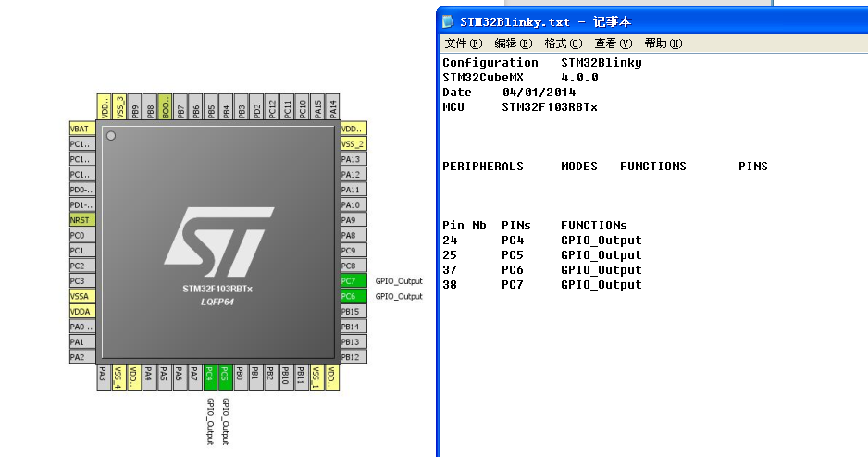Click the VDDA pin
This screenshot has width=868, height=457.
82,312
